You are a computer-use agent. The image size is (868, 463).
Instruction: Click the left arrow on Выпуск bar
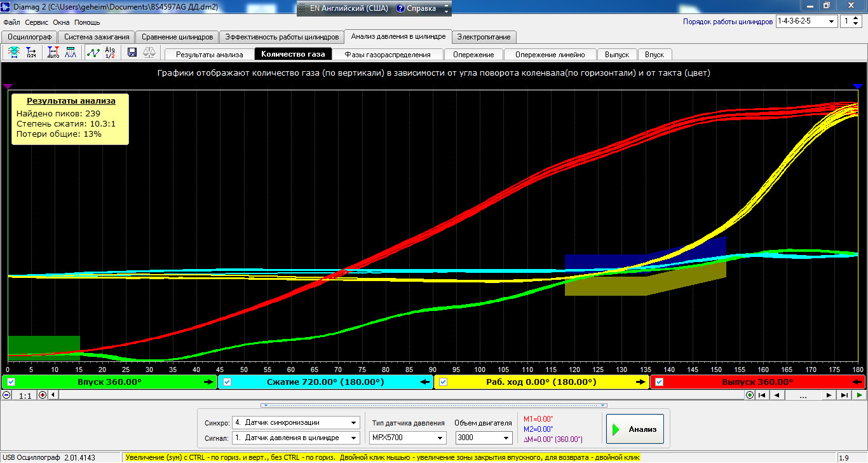coord(857,382)
